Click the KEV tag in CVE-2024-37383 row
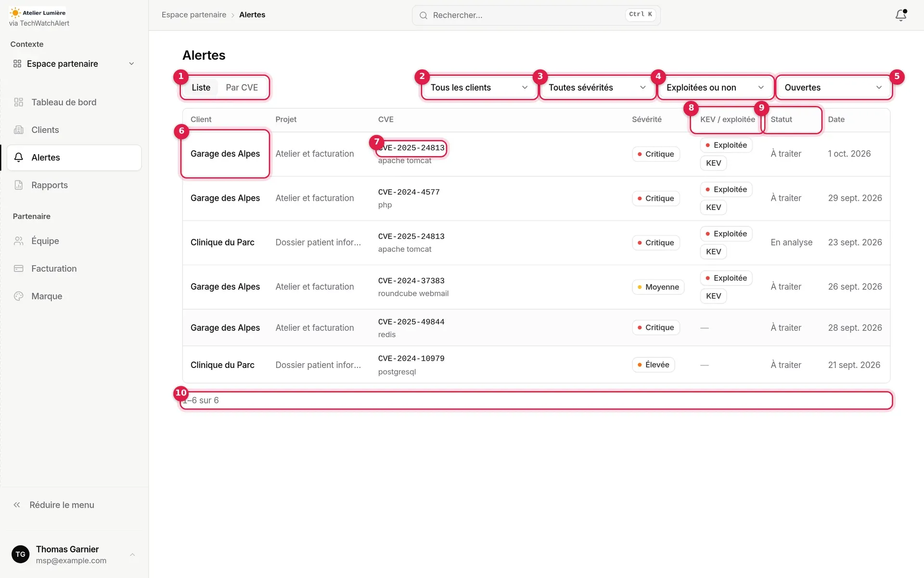Screen dimensions: 924x578 click(713, 296)
